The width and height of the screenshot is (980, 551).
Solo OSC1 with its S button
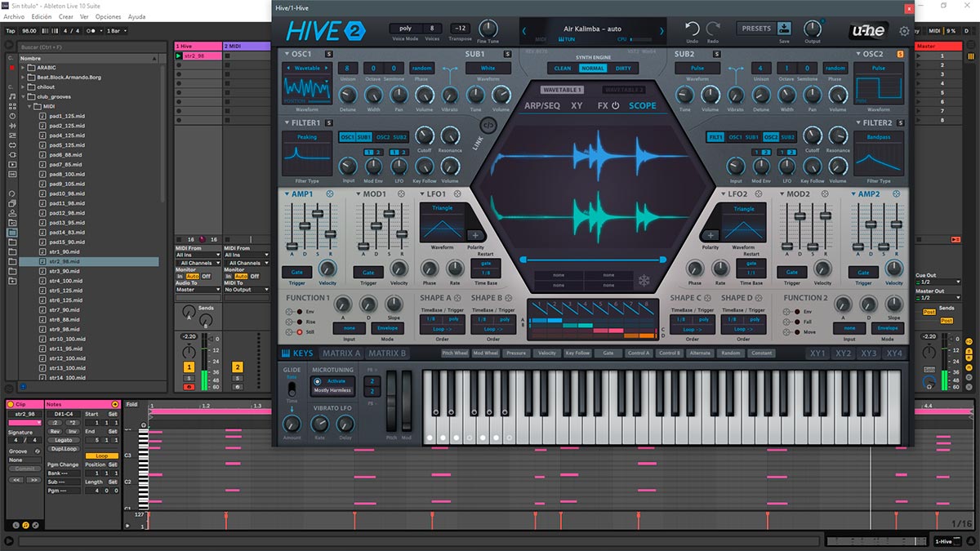[328, 54]
